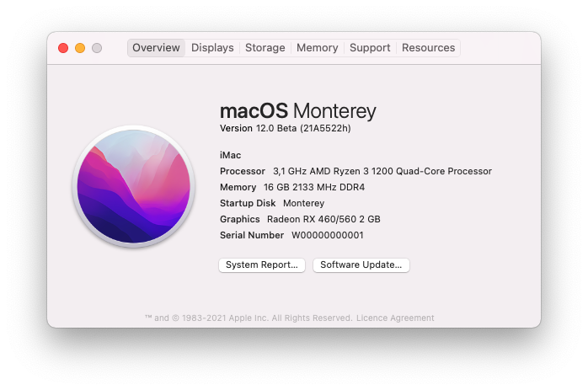Click graphics value Radeon RX 460/560 2 GB
588x390 pixels.
point(323,219)
